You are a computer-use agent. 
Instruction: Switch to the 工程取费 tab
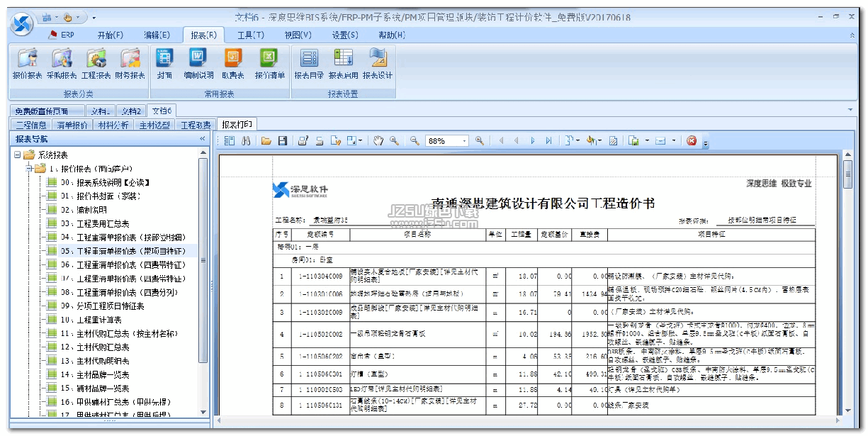point(196,125)
